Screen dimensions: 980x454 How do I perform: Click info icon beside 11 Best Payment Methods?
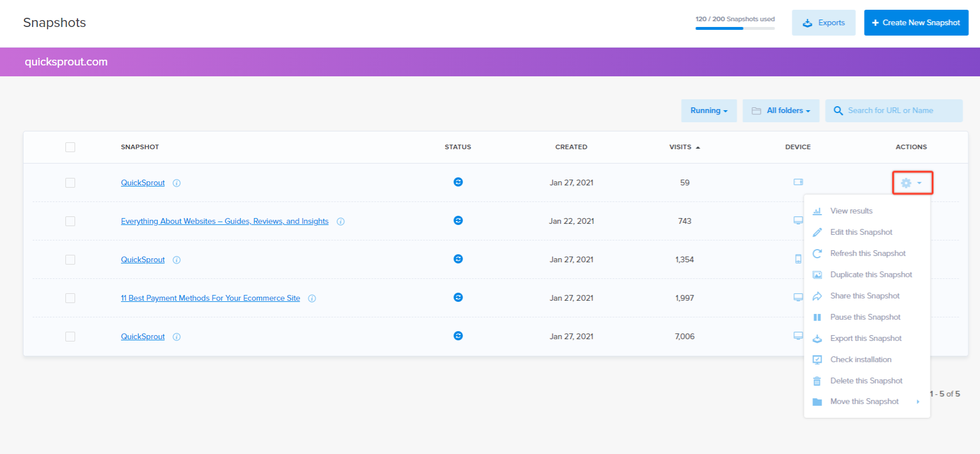pos(312,298)
